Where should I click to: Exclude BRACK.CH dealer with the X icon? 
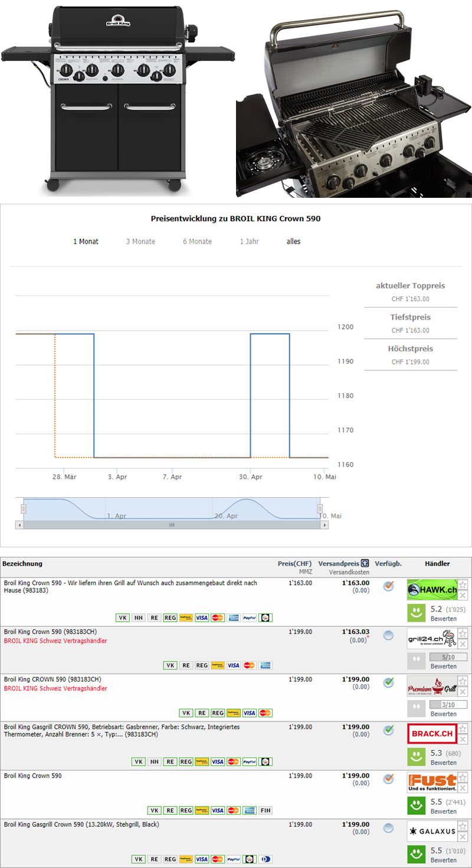click(x=463, y=739)
